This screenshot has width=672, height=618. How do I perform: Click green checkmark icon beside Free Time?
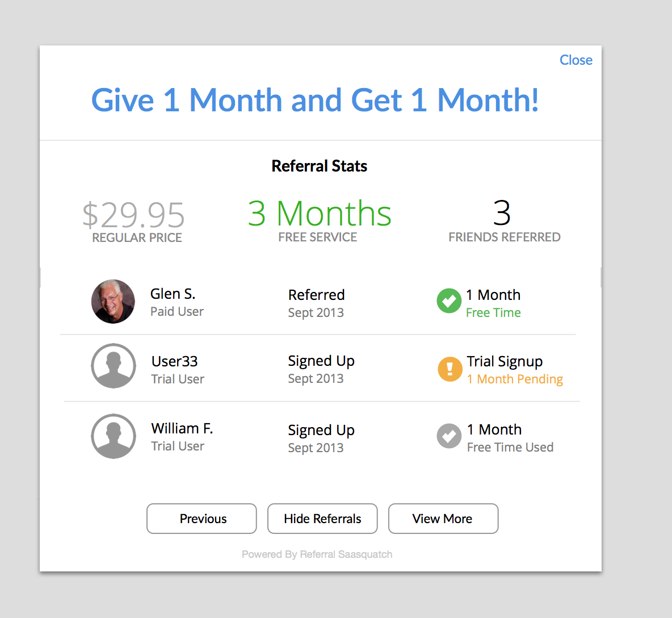449,301
